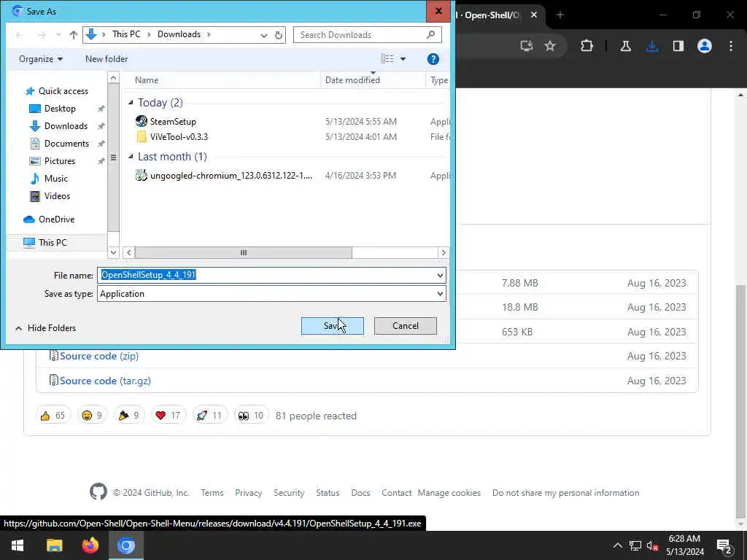Select OneDrive in navigation pane
Screen dimensions: 747x560
56,219
